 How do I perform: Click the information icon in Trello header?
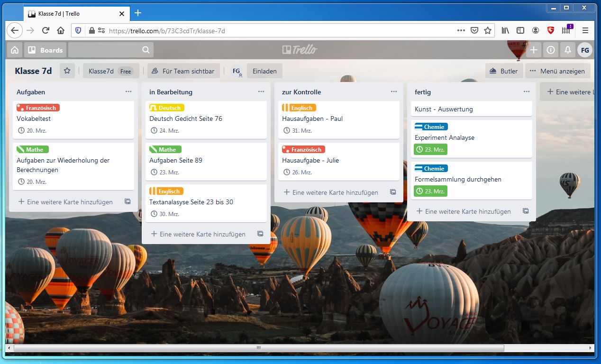(x=550, y=50)
